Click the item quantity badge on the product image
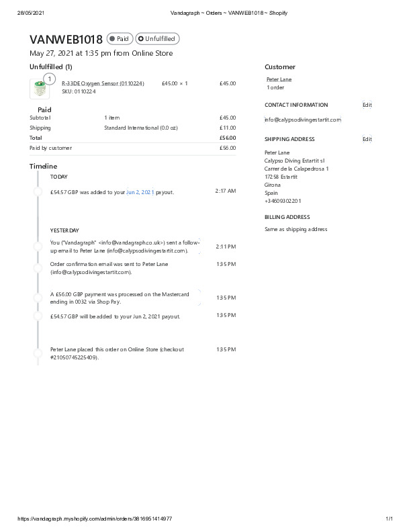Screen dimensions: 411x532 [x=49, y=79]
